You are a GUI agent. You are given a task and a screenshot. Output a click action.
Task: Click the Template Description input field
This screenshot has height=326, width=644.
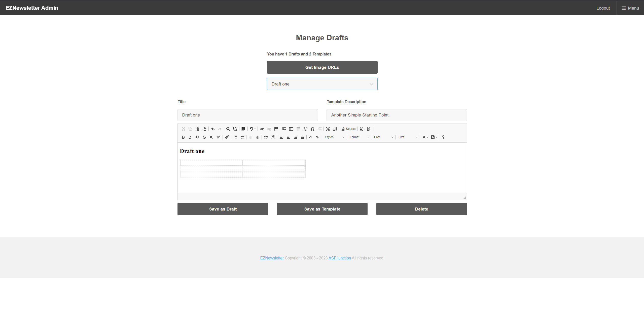(396, 115)
